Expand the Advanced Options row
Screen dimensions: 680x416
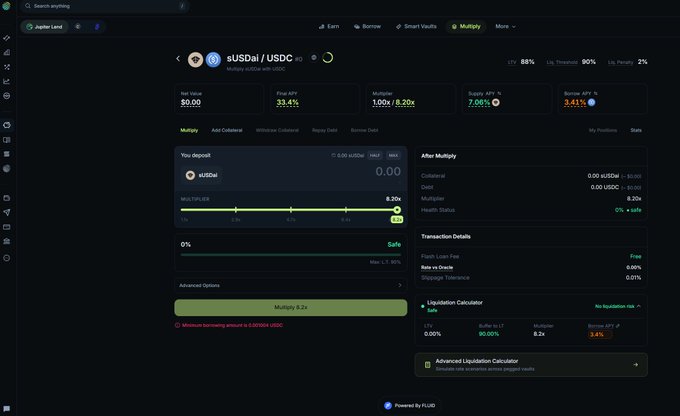291,285
